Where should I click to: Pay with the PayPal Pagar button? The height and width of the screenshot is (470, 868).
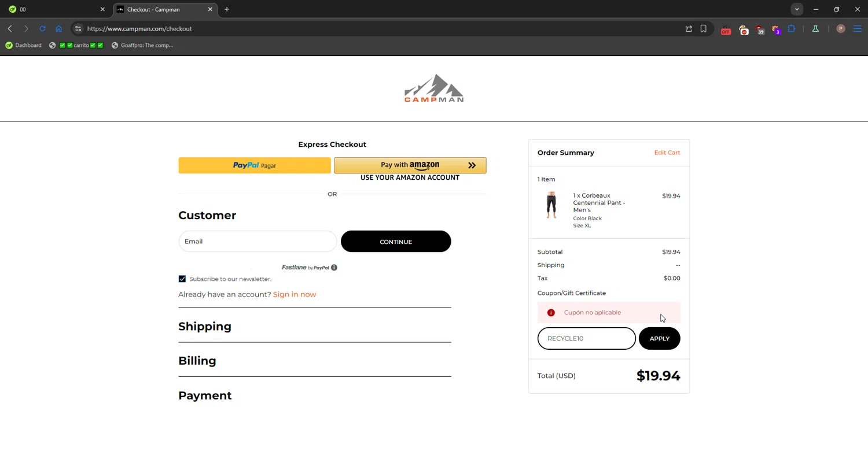255,165
